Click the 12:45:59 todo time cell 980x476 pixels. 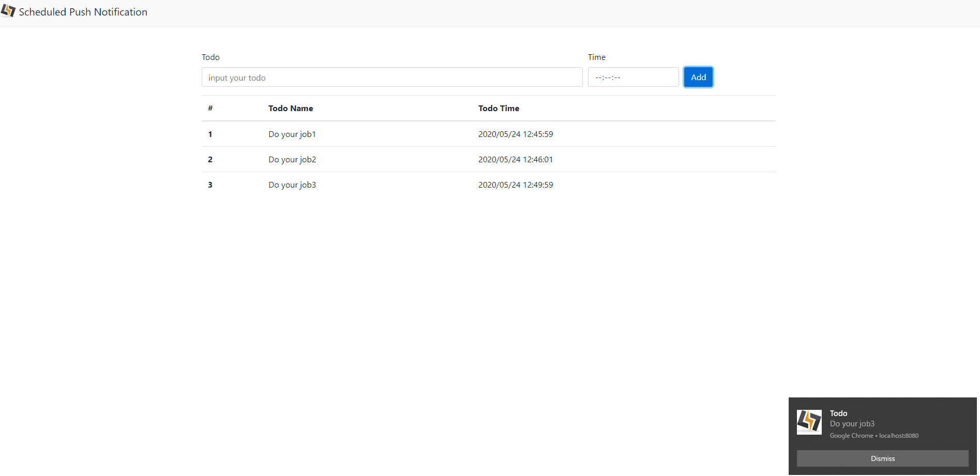pos(515,134)
